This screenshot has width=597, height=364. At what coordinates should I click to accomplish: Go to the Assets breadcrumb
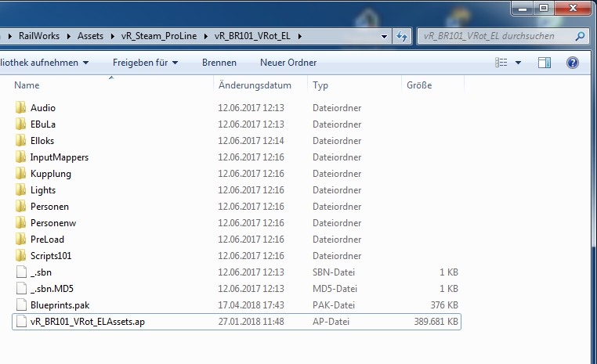[90, 36]
